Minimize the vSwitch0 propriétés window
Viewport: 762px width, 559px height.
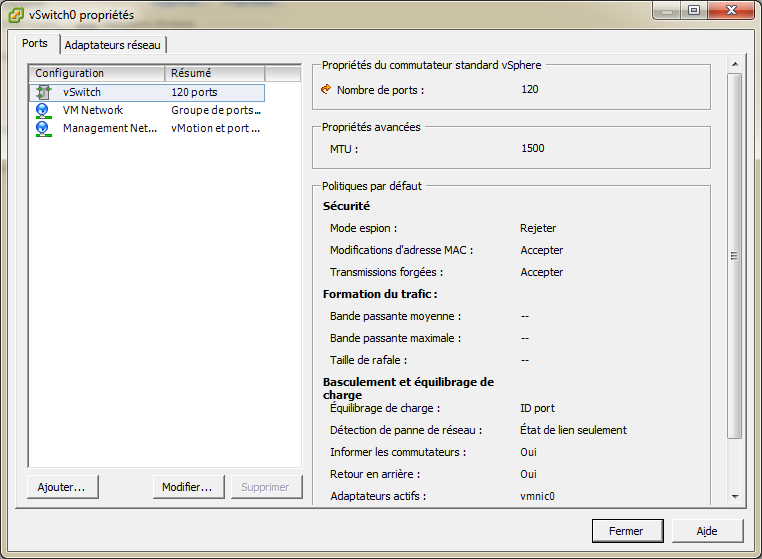667,11
